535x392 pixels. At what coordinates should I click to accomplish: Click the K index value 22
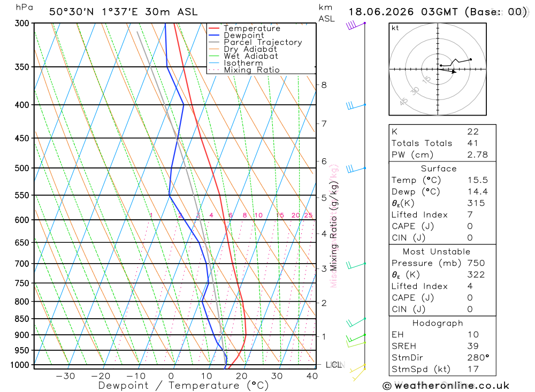tap(473, 132)
